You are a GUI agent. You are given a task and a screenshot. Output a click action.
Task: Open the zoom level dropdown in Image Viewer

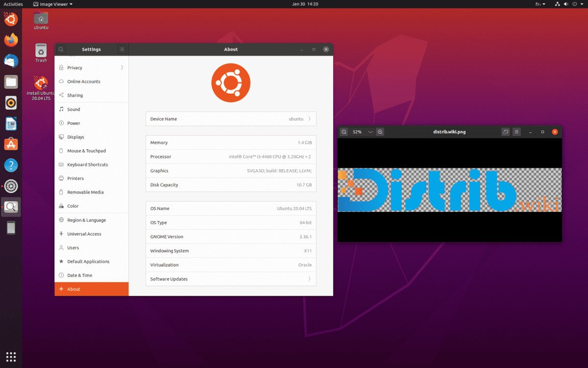[x=370, y=132]
